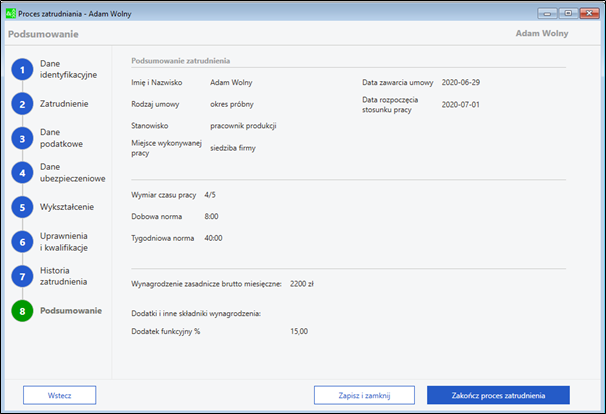The image size is (606, 414).
Task: Click Stanowisko label
Action: click(150, 126)
